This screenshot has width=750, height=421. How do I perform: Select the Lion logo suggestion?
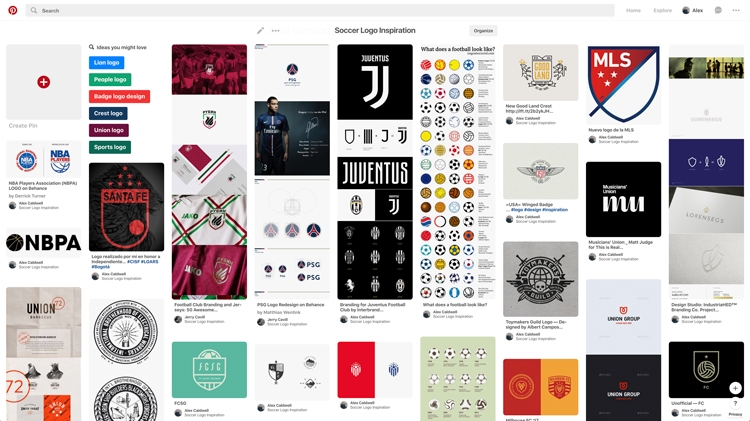(107, 63)
